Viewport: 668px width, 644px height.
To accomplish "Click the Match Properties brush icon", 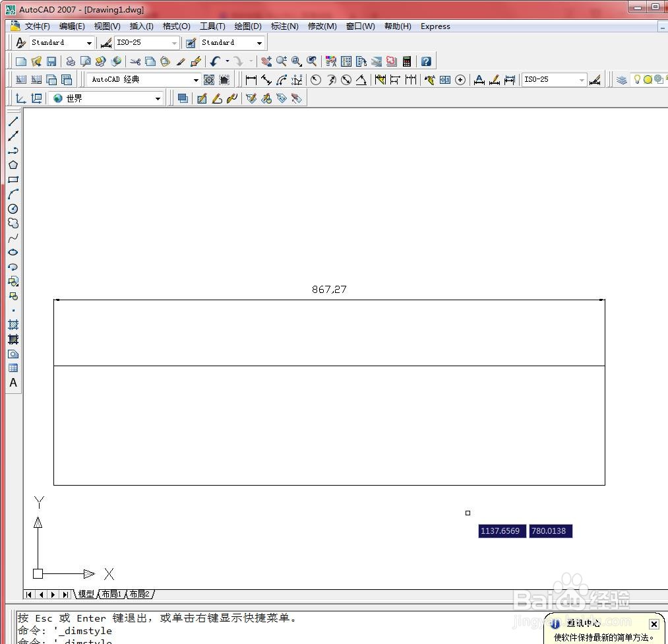I will 181,61.
